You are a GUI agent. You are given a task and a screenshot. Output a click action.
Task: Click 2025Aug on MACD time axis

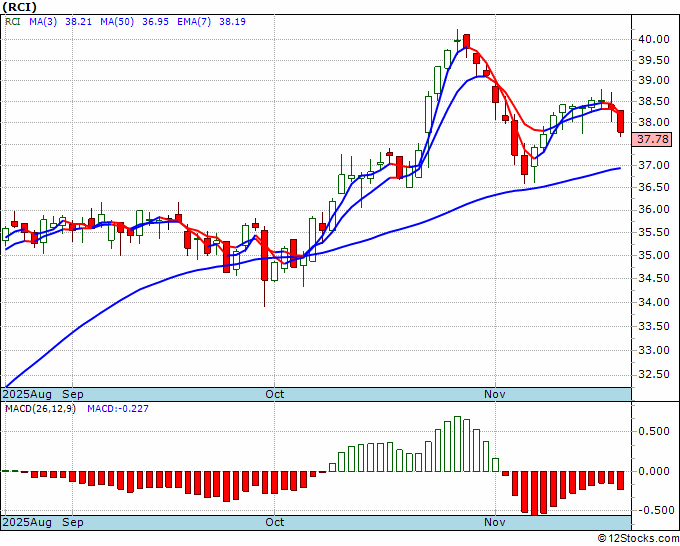click(x=27, y=522)
